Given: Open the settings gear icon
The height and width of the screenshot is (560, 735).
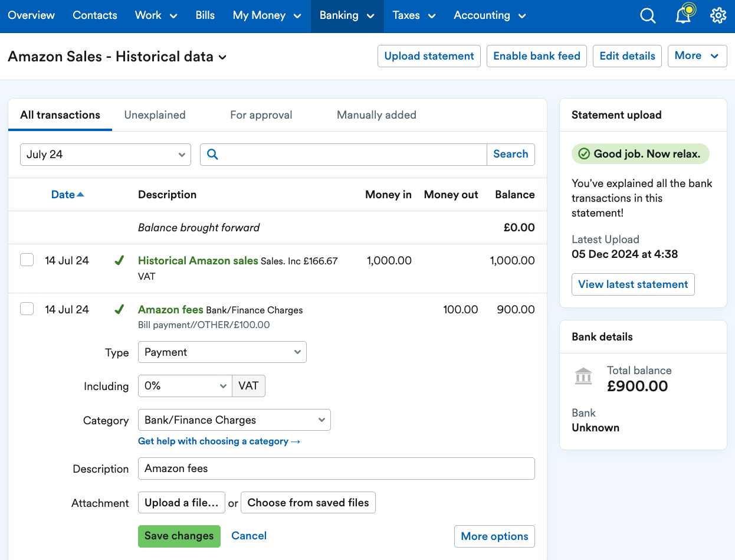Looking at the screenshot, I should pyautogui.click(x=718, y=16).
